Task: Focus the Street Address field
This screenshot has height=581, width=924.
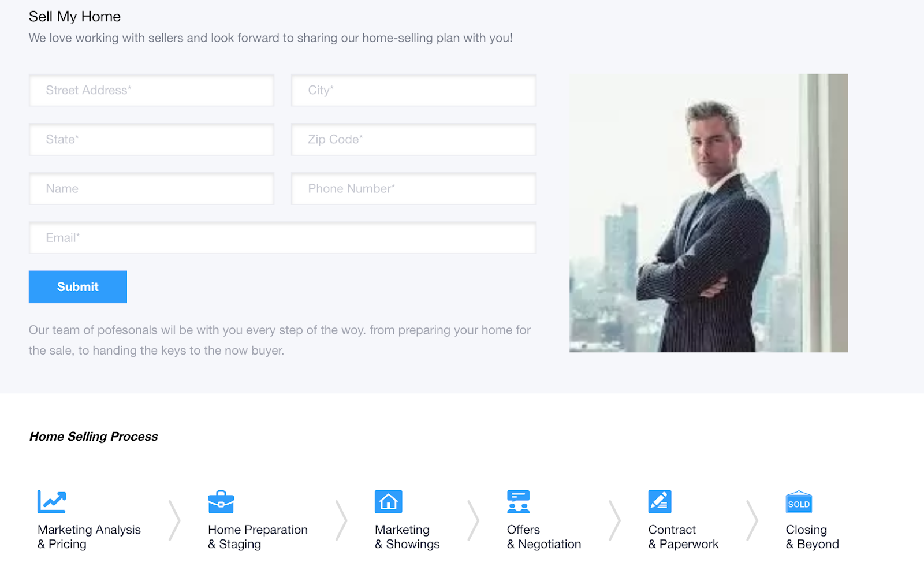Action: pyautogui.click(x=151, y=90)
